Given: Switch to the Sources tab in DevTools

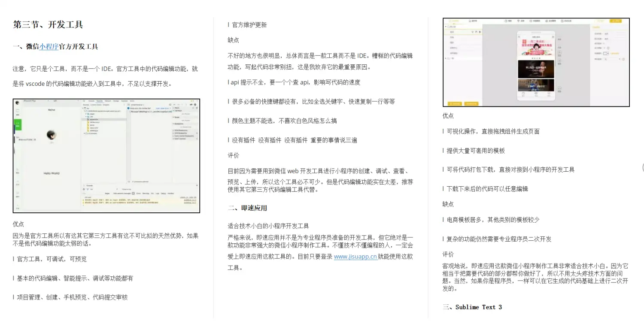Looking at the screenshot, I should [100, 101].
